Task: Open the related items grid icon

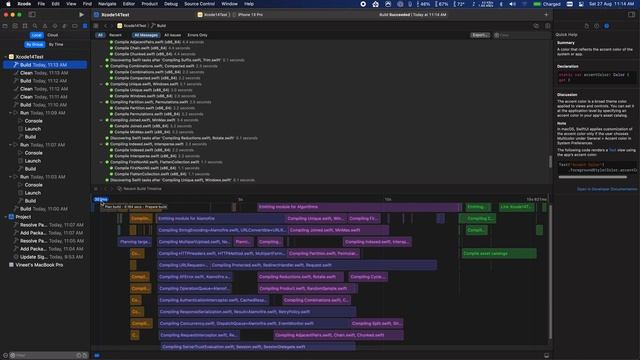Action: pyautogui.click(x=96, y=25)
